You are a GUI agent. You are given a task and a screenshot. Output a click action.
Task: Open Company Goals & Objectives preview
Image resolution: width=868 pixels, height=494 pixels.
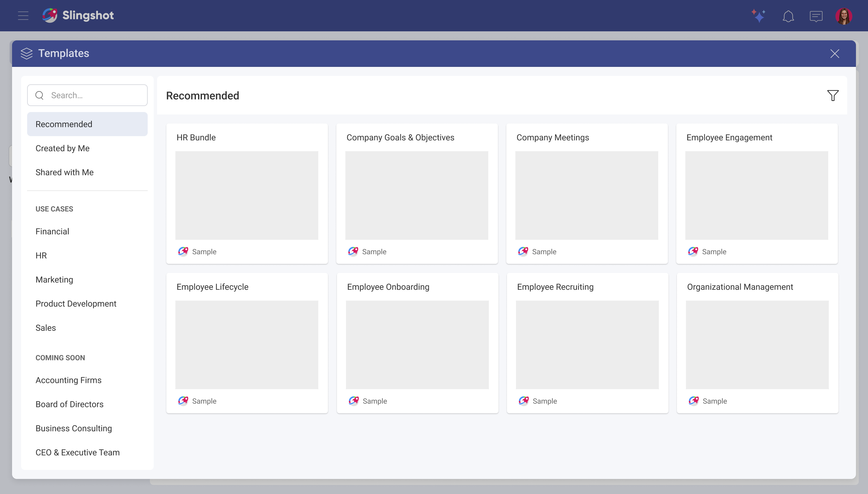[x=417, y=195]
